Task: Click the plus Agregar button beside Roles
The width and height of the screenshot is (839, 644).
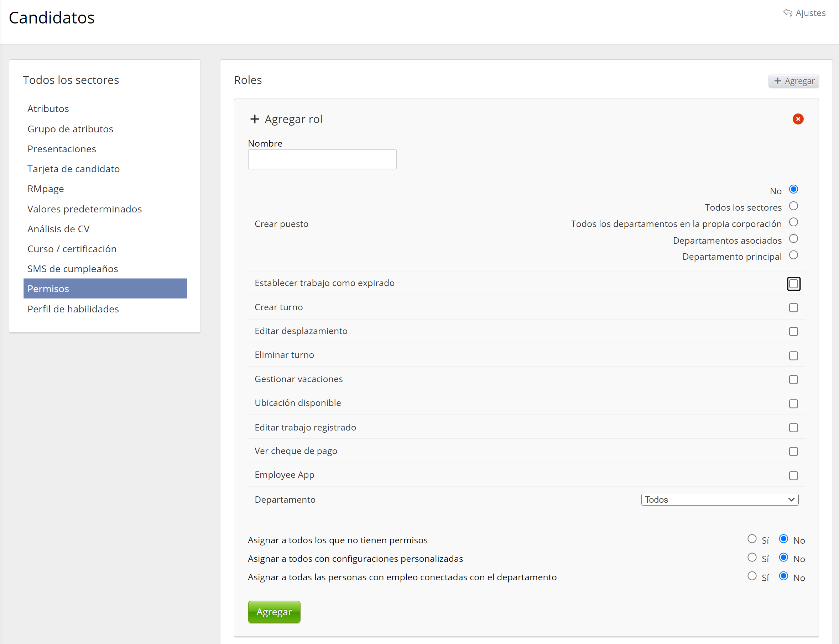Action: pyautogui.click(x=793, y=81)
